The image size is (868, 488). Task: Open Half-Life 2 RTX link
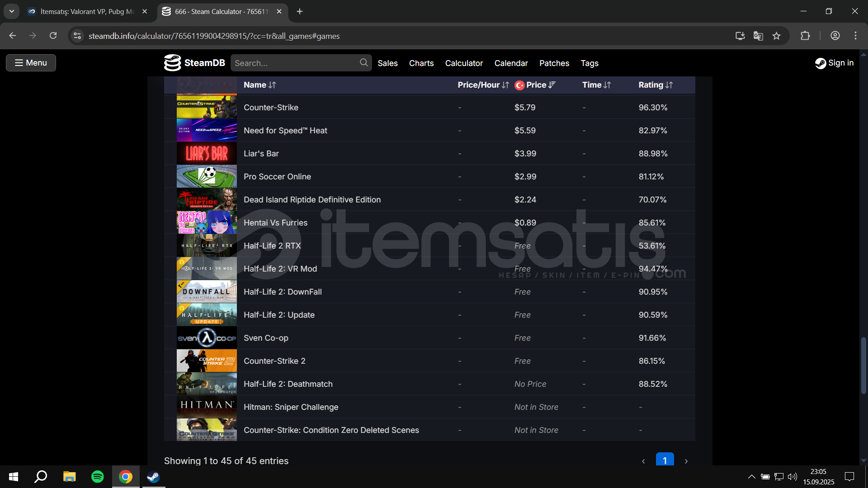pos(272,246)
